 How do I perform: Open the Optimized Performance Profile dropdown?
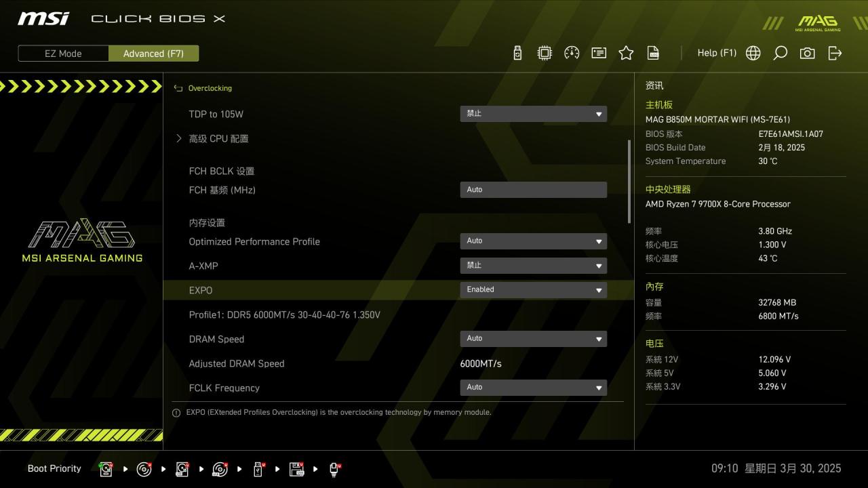(x=533, y=241)
